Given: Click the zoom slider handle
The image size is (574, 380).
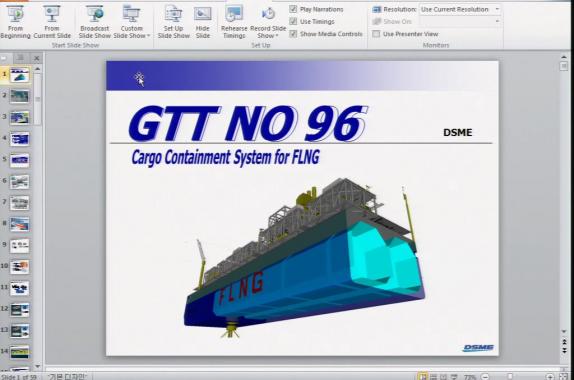Looking at the screenshot, I should pos(510,376).
